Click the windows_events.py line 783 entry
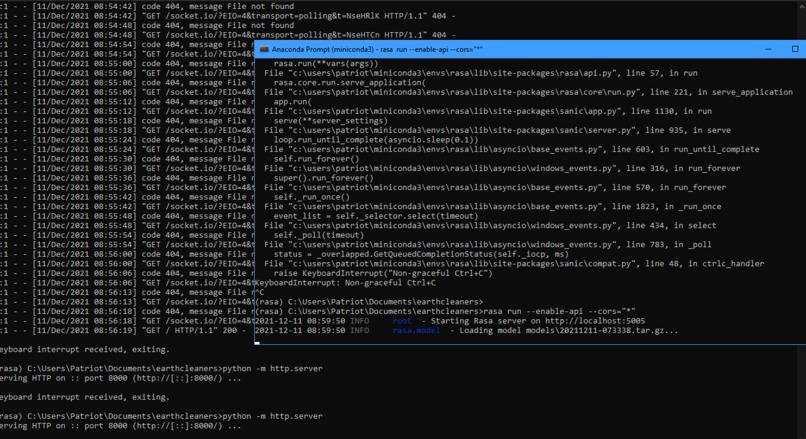 (488, 244)
